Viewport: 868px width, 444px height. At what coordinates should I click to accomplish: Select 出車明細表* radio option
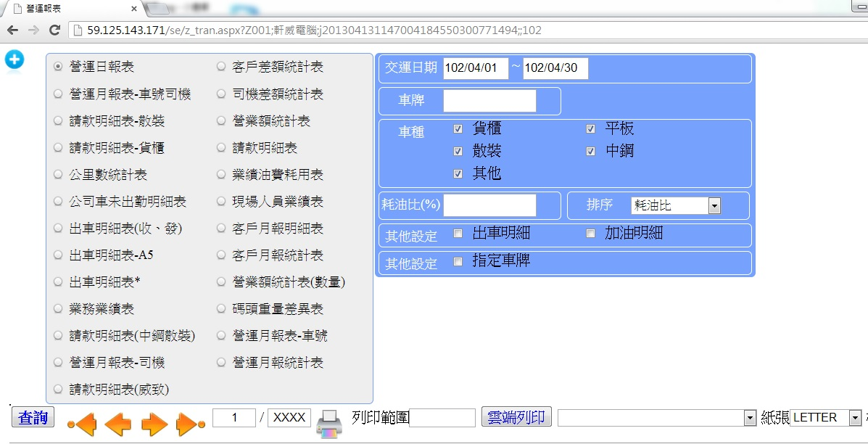click(x=57, y=281)
